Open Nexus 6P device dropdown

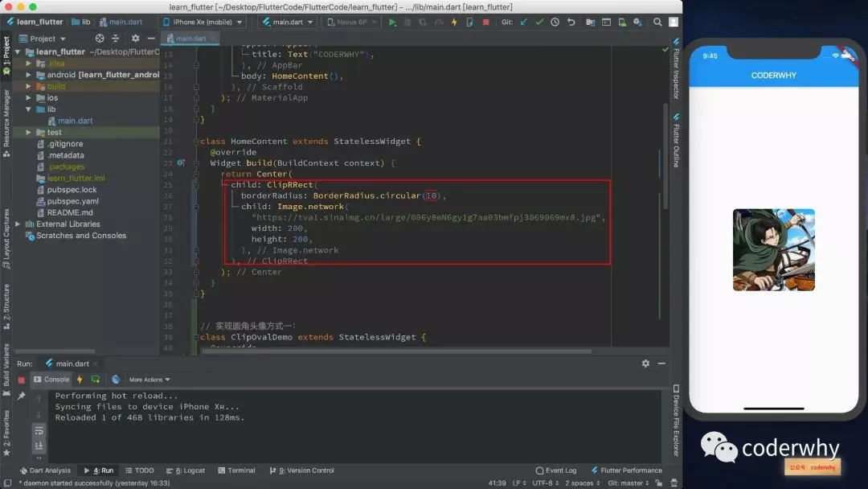tap(351, 23)
